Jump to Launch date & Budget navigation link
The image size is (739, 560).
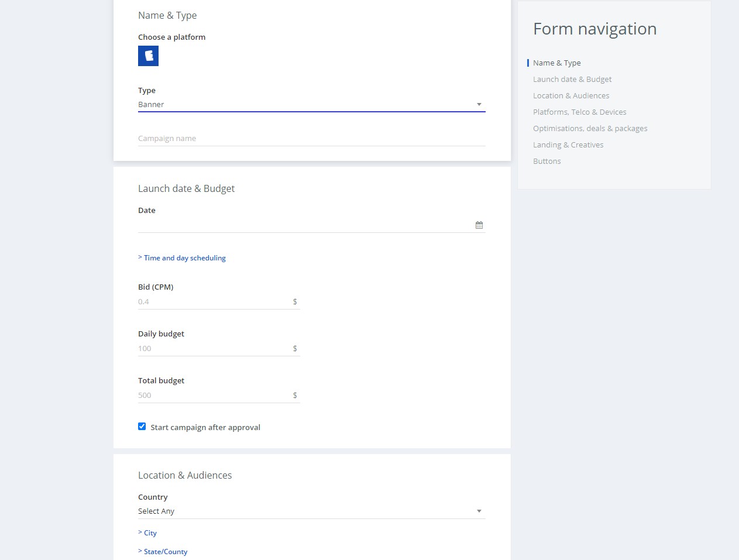[572, 80]
